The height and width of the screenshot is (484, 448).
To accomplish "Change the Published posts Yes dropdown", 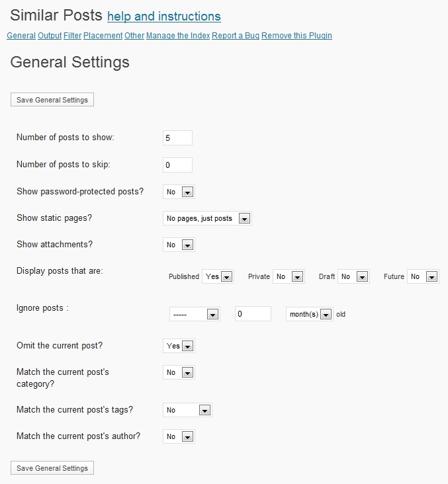I will tap(219, 276).
